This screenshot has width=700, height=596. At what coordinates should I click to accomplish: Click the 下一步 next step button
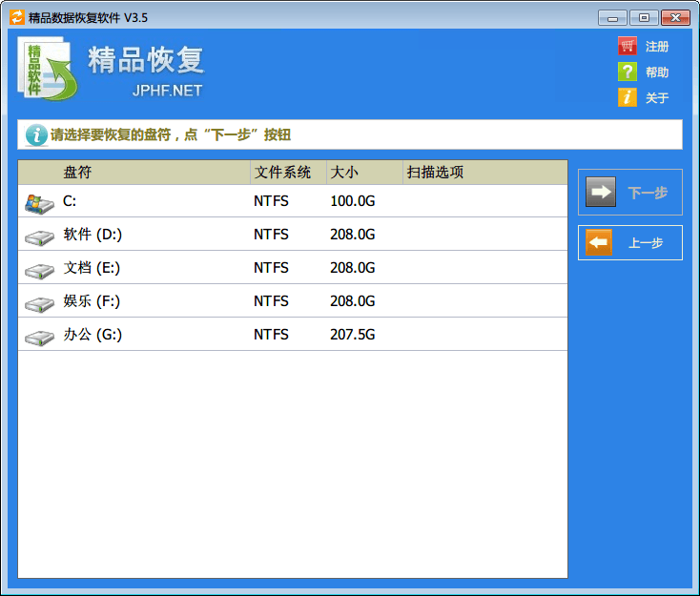click(x=630, y=192)
